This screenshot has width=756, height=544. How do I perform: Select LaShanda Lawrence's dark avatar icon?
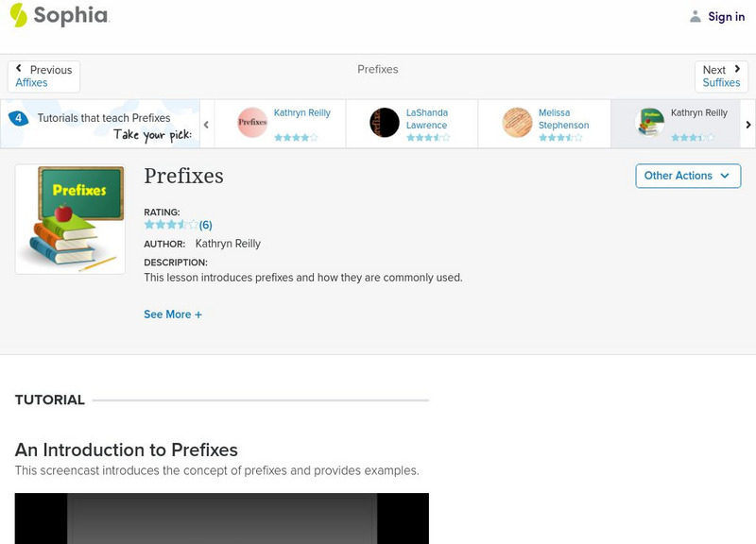(x=385, y=123)
